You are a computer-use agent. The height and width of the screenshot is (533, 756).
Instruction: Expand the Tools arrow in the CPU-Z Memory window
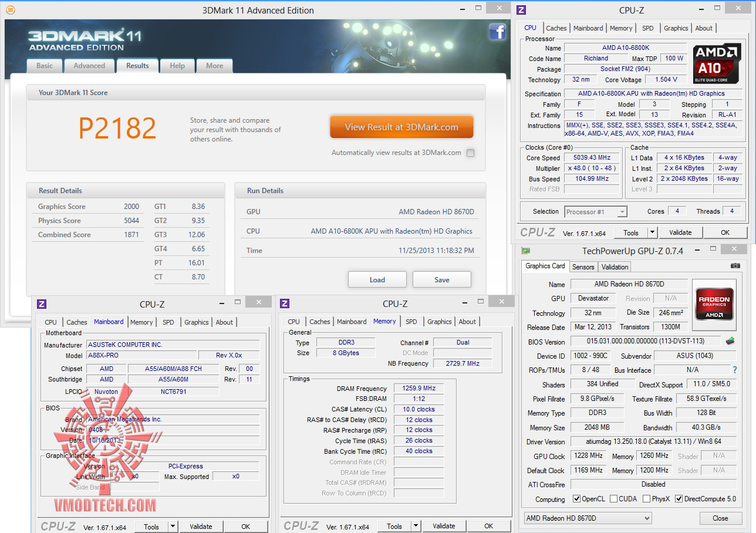[416, 526]
